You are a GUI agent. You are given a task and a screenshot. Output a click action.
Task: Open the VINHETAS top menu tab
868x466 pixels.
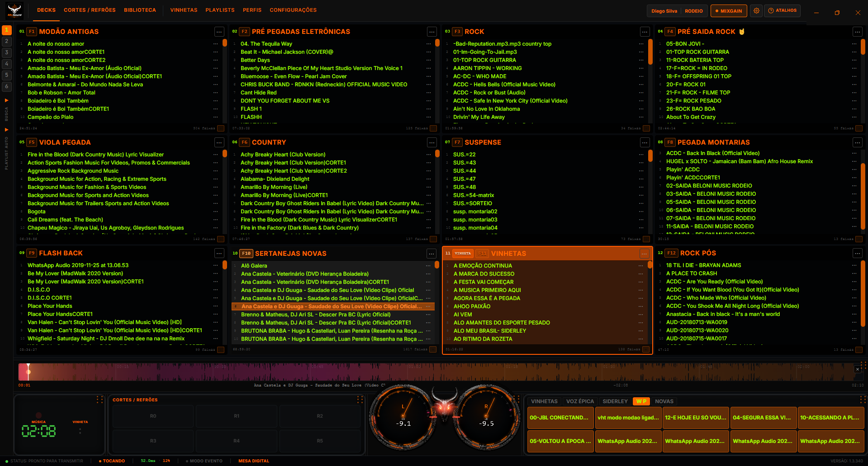tap(184, 10)
